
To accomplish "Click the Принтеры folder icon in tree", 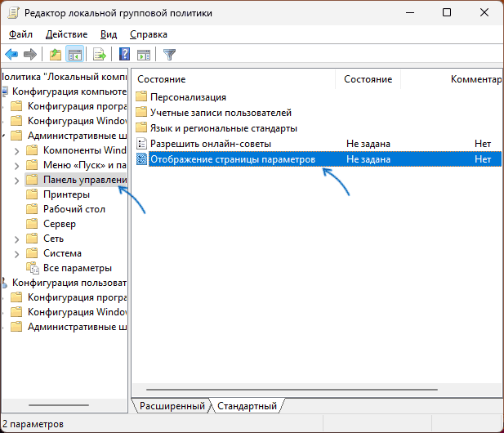I will pos(32,194).
